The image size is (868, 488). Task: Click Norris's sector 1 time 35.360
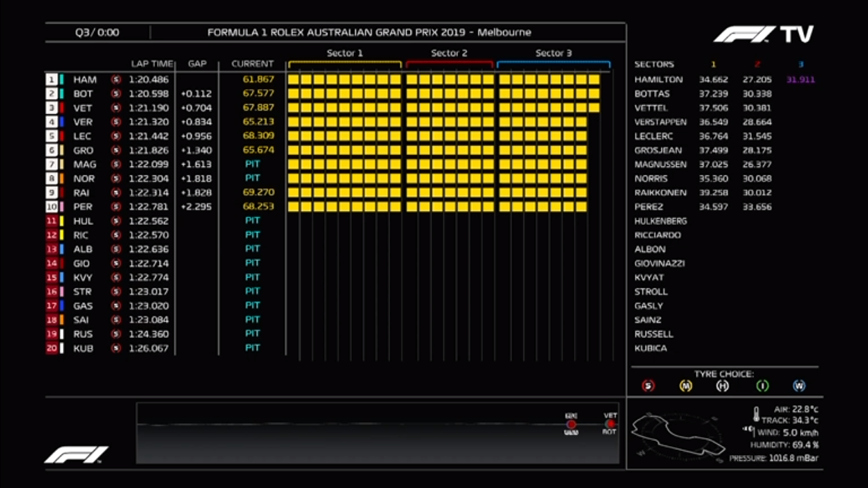[x=714, y=179]
